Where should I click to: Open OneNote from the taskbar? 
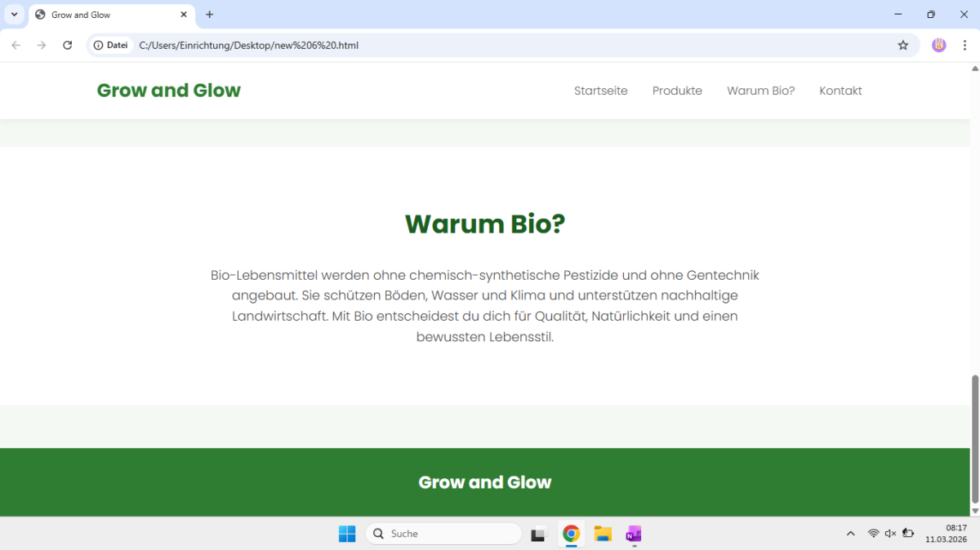click(634, 534)
